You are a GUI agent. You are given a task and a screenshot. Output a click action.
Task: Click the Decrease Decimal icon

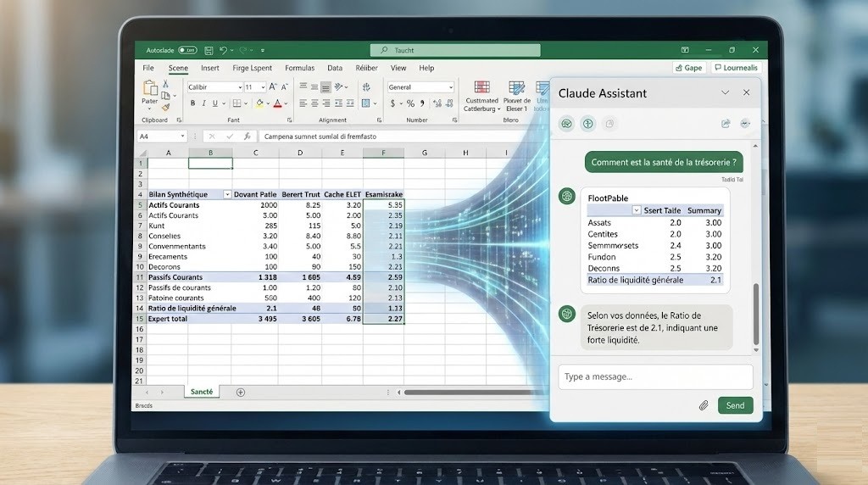(449, 103)
